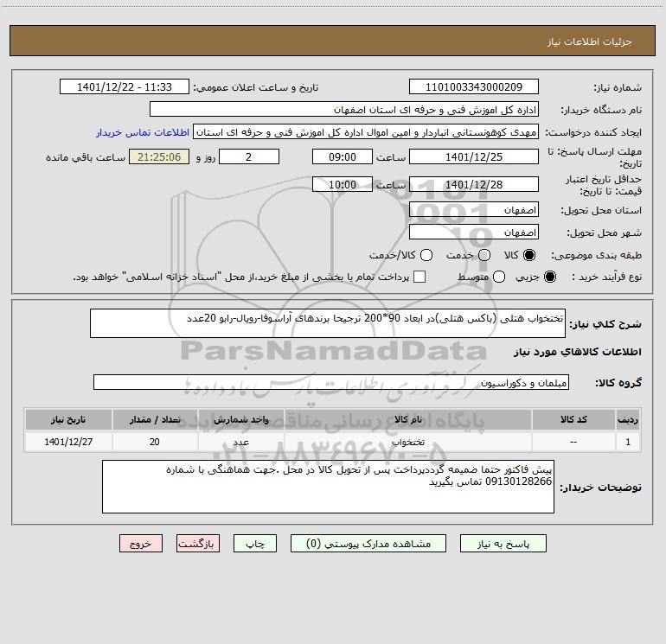The height and width of the screenshot is (644, 666).
Task: Click the پاسخ به نیاز button
Action: pos(503,544)
